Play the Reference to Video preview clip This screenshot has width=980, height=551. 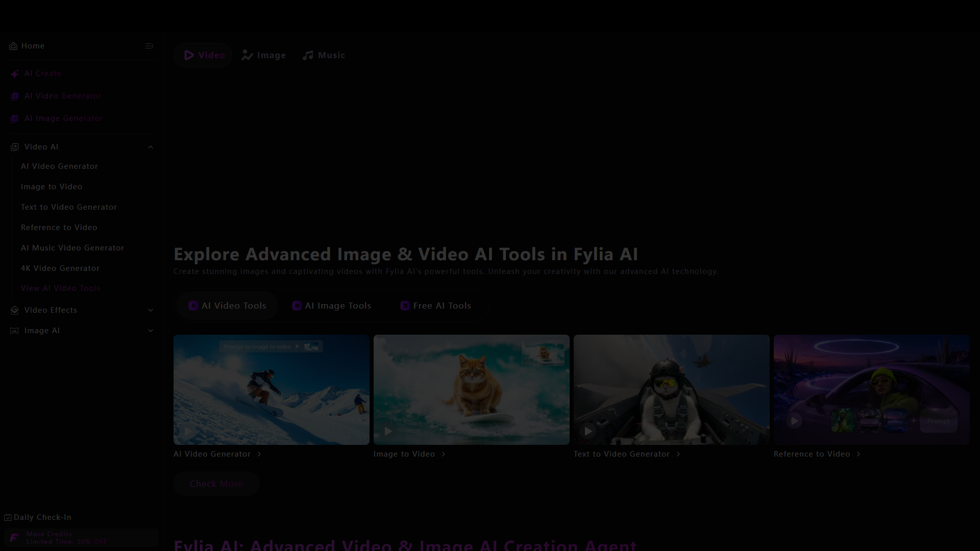coord(794,421)
